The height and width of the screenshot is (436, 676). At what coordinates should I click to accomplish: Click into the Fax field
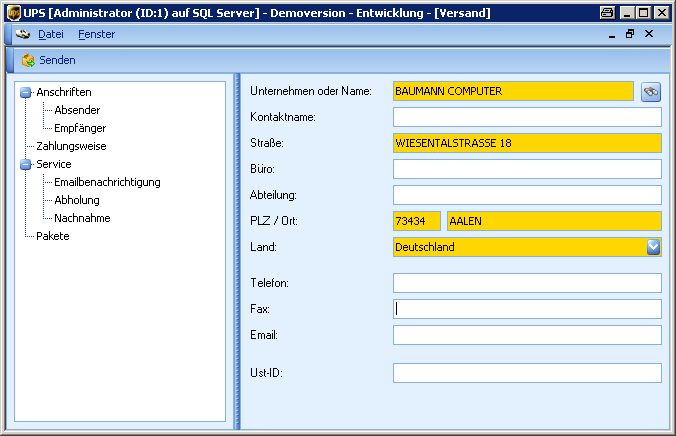click(527, 309)
